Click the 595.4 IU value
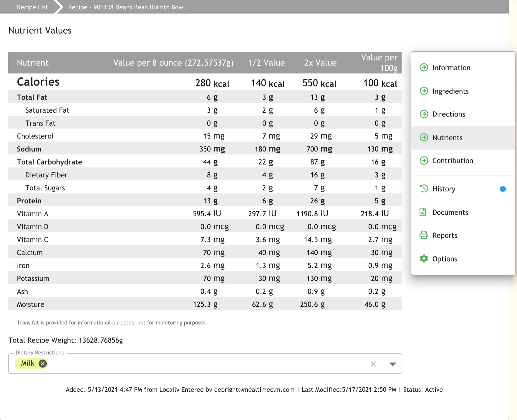This screenshot has width=517, height=420. point(207,214)
